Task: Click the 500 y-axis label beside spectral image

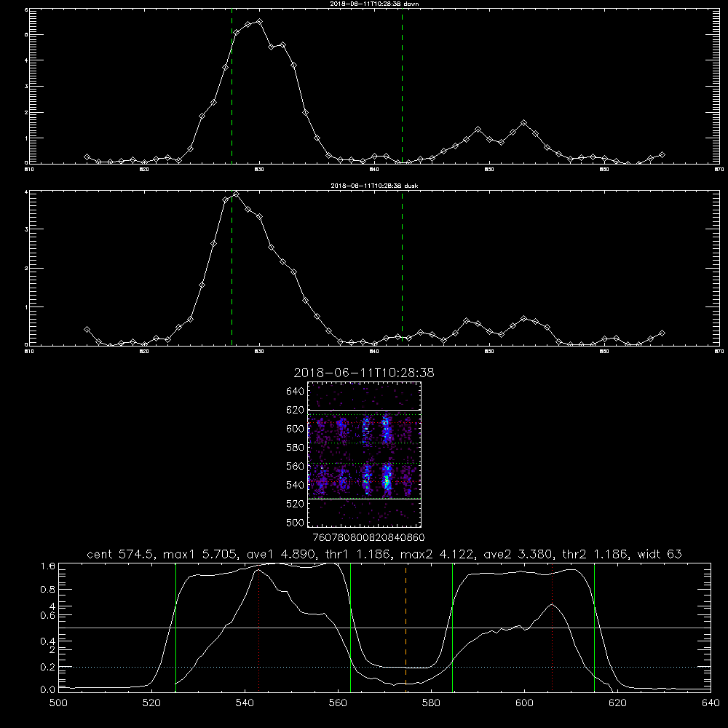Action: click(295, 522)
